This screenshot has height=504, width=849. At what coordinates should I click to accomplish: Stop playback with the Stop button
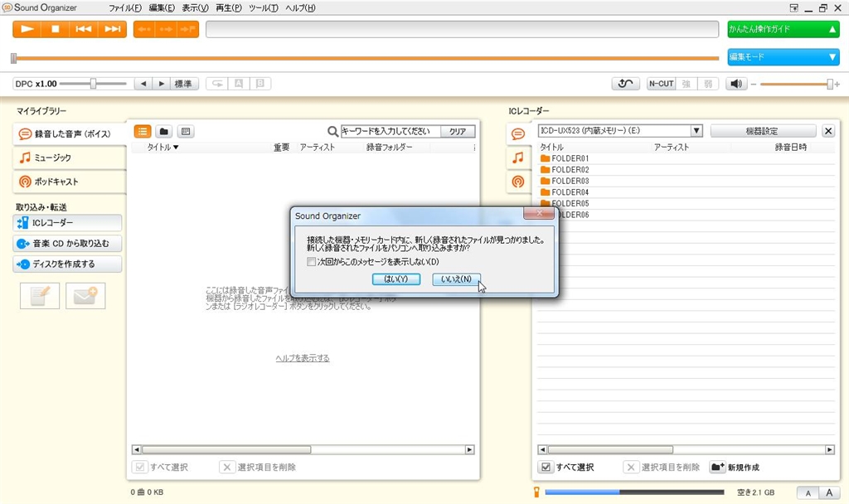coord(56,29)
